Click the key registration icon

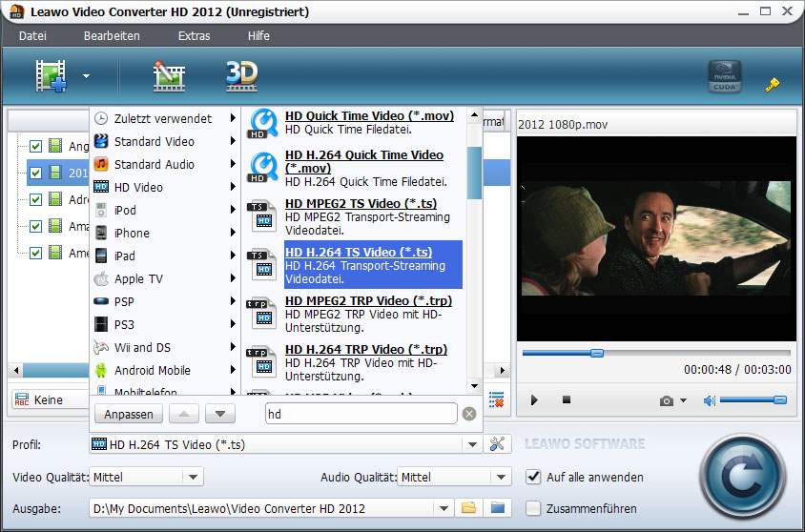773,84
